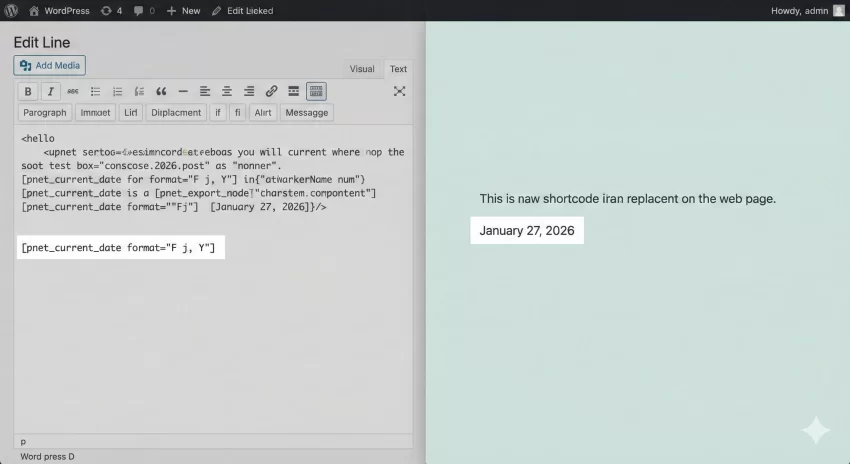Click the Word press D status text
850x464 pixels.
point(47,456)
